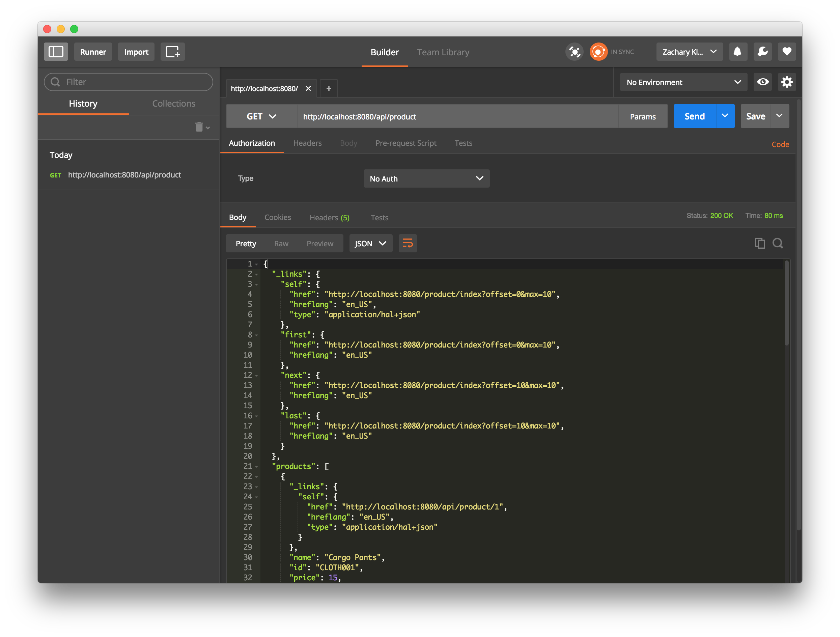Switch response view to Pretty
This screenshot has width=840, height=637.
(x=246, y=244)
